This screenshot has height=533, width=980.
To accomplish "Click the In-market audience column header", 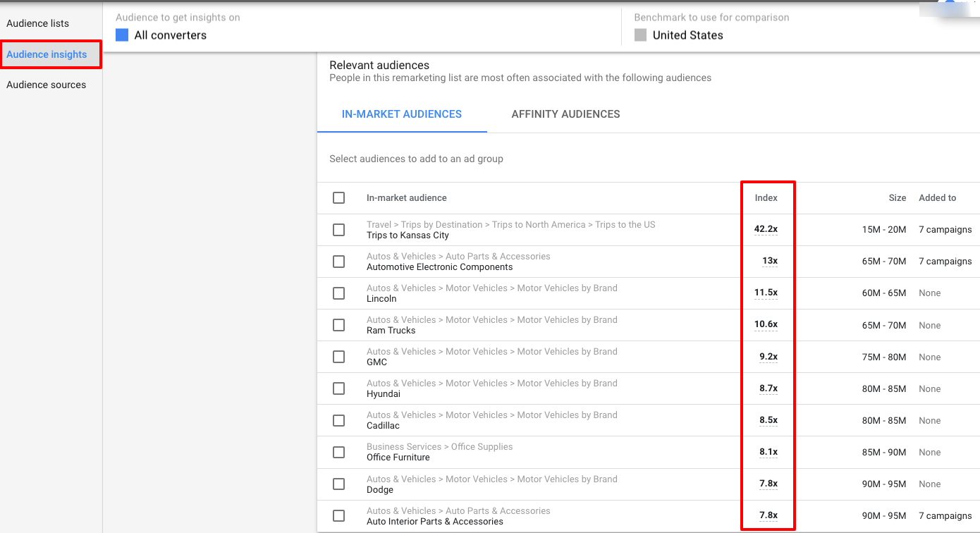I will (407, 197).
